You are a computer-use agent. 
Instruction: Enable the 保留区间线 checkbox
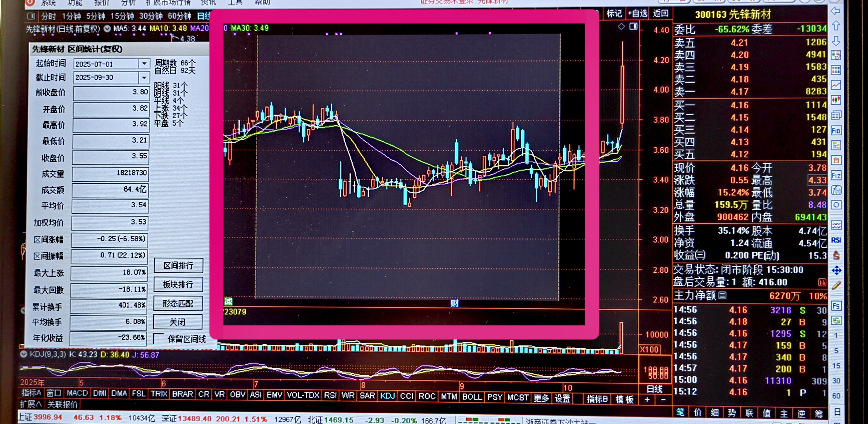tap(159, 338)
